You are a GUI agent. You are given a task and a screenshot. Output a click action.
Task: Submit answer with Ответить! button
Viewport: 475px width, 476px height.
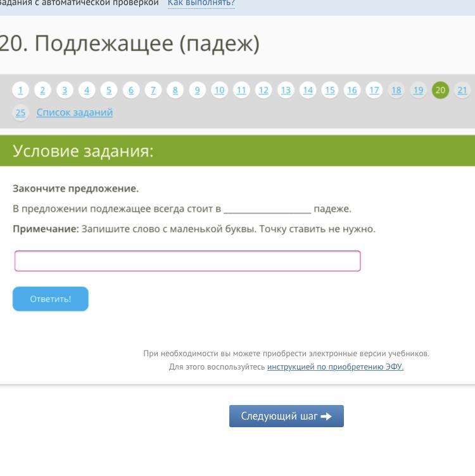(51, 299)
